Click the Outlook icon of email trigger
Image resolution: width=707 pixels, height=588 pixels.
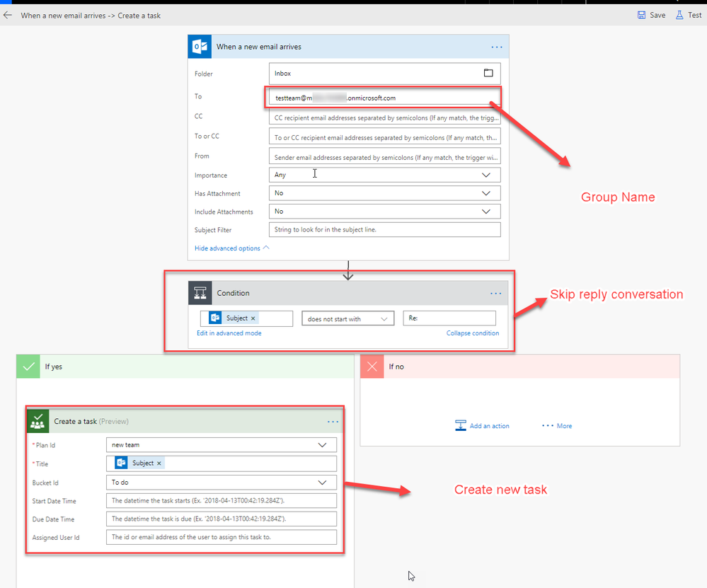200,47
